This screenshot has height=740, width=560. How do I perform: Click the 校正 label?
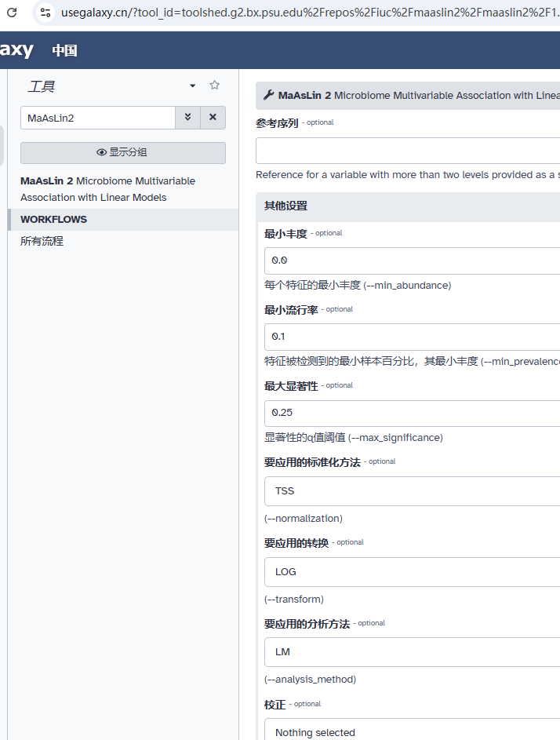point(275,705)
